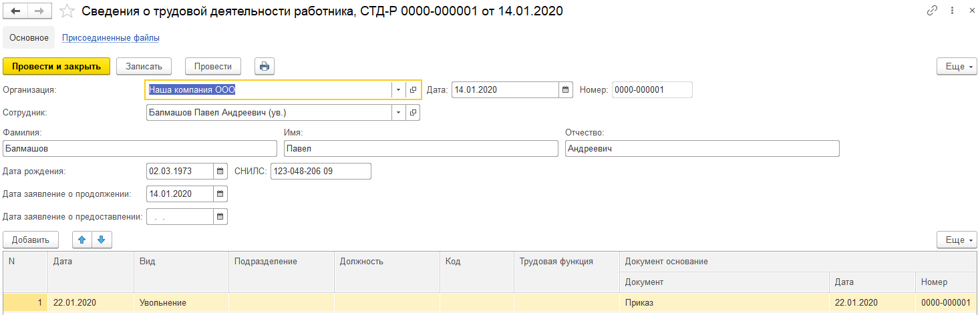Click Записать button

[x=144, y=66]
